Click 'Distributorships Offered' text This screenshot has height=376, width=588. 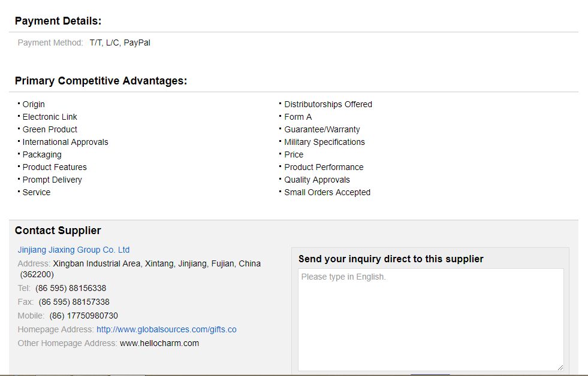(x=328, y=105)
